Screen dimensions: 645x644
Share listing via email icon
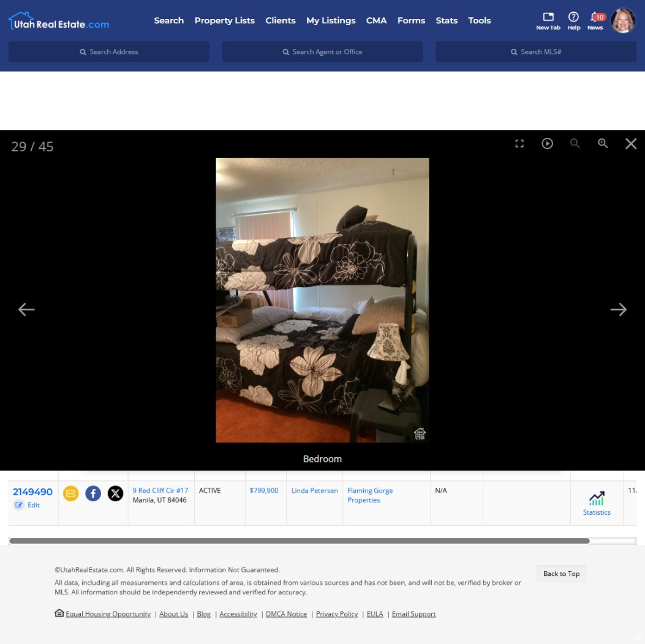(x=71, y=493)
